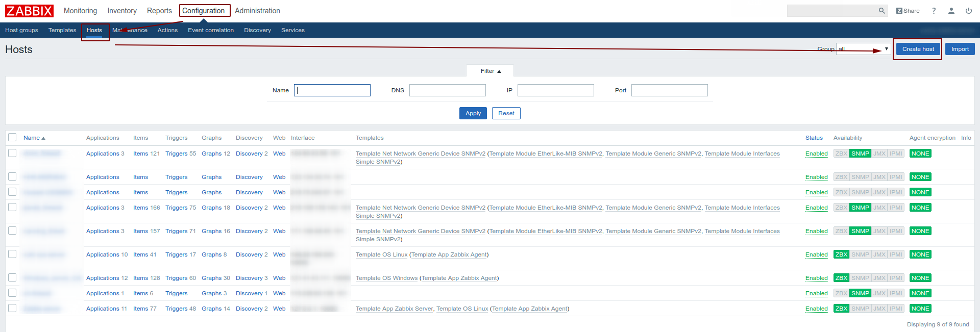Select checkbox for the Items 166 host row

coord(12,207)
